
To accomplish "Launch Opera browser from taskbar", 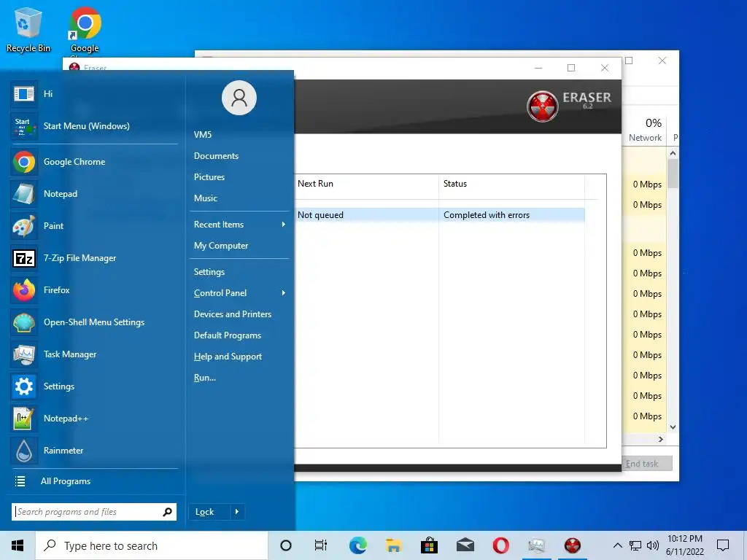I will [x=500, y=545].
